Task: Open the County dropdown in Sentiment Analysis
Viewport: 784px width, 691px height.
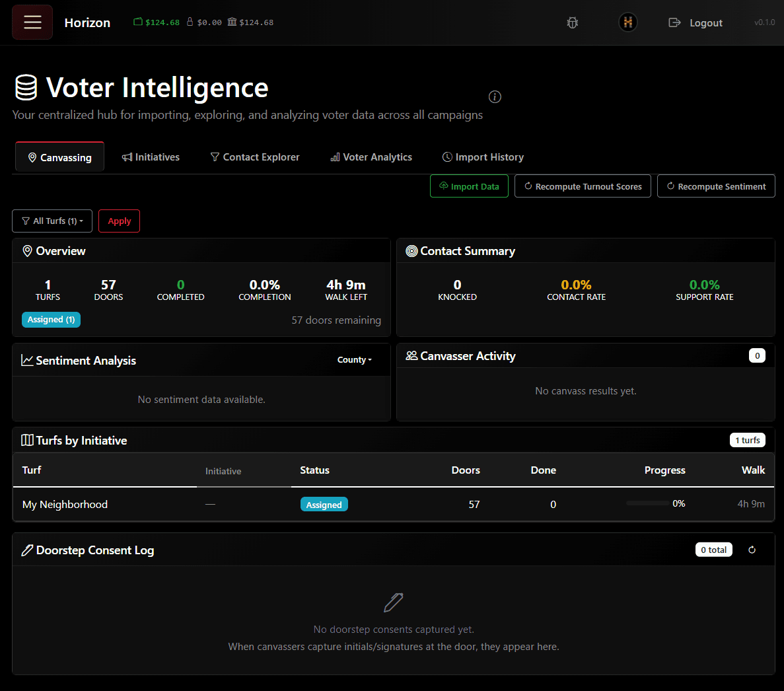Action: [x=355, y=360]
